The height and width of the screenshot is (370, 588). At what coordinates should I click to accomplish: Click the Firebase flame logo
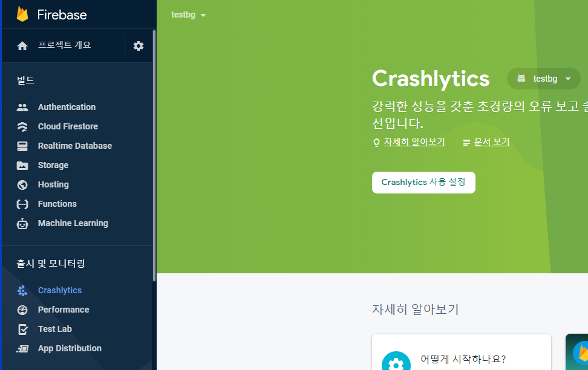(22, 15)
